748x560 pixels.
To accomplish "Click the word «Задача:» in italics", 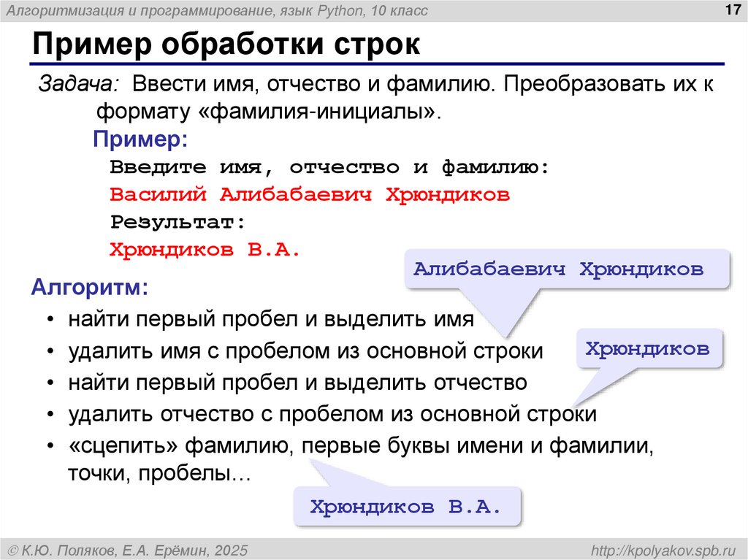I will click(69, 85).
